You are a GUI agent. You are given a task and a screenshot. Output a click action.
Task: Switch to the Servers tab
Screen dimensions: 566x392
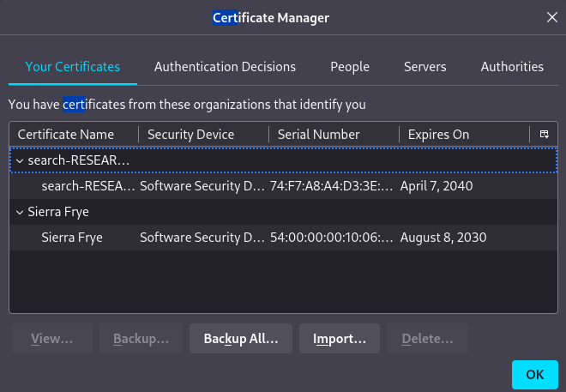[x=424, y=67]
